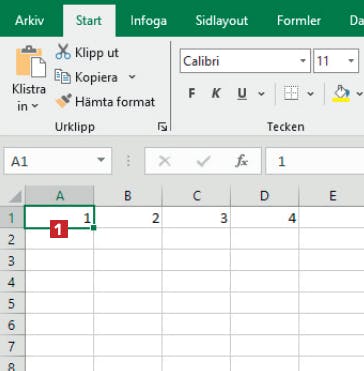
Task: Toggle italic K formatting
Action: (216, 94)
